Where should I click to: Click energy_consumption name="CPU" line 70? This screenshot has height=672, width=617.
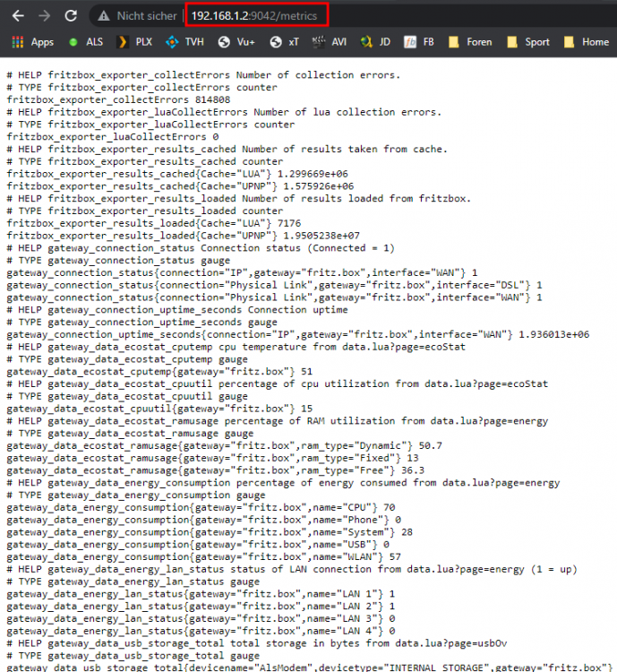(201, 507)
